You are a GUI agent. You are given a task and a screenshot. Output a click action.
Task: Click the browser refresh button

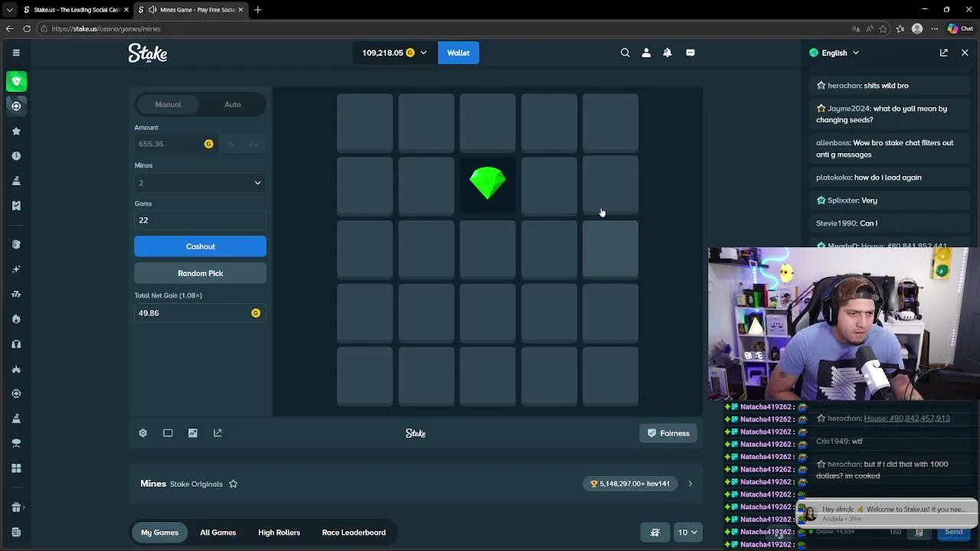tap(27, 29)
